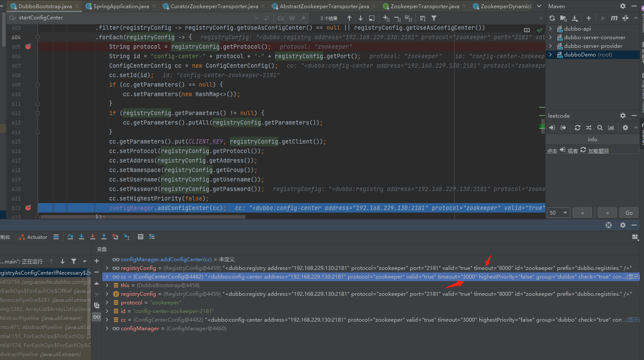The height and width of the screenshot is (360, 644).
Task: Click Drop Frame debugger icon
Action: coord(115,237)
